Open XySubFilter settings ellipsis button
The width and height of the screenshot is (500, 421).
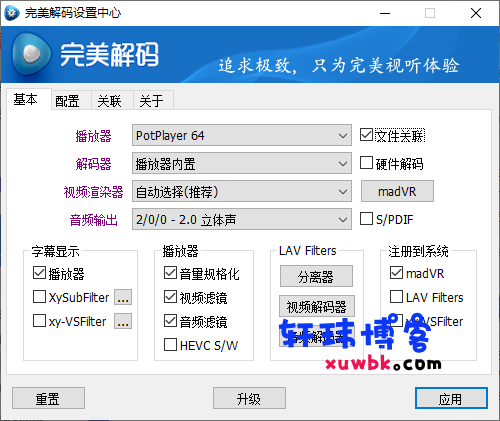(123, 297)
